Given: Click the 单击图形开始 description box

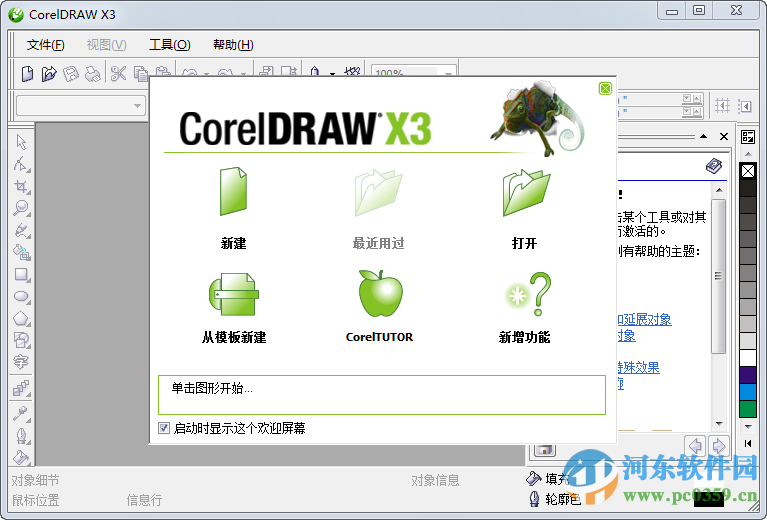Looking at the screenshot, I should (382, 395).
